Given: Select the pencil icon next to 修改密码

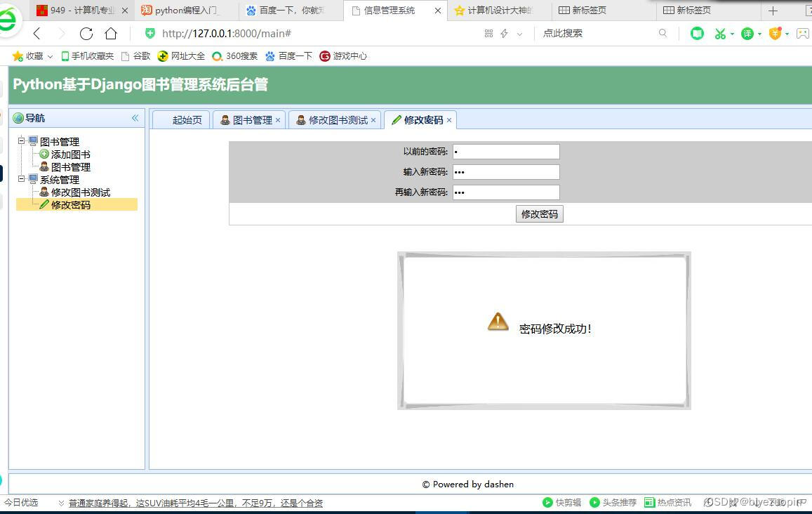Looking at the screenshot, I should coord(44,204).
